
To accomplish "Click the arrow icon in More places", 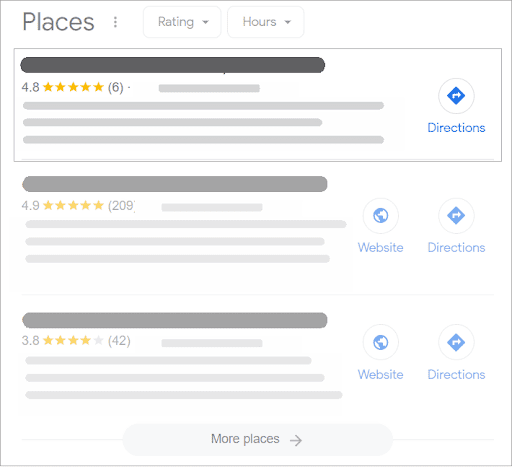I will (296, 440).
